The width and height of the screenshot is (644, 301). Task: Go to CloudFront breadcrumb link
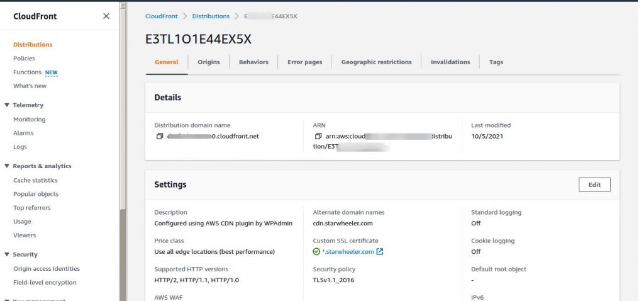tap(162, 16)
